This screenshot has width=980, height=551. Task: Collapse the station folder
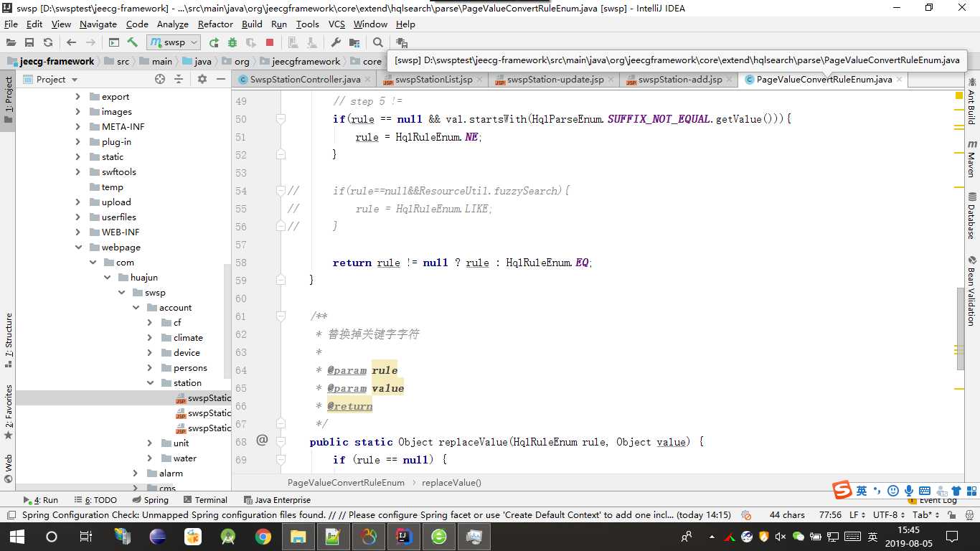coord(150,382)
